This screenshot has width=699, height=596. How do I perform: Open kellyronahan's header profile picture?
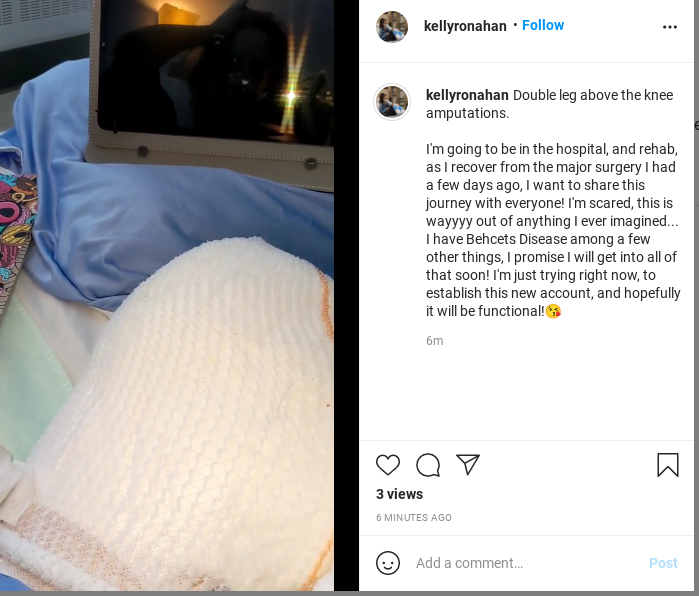(x=392, y=27)
